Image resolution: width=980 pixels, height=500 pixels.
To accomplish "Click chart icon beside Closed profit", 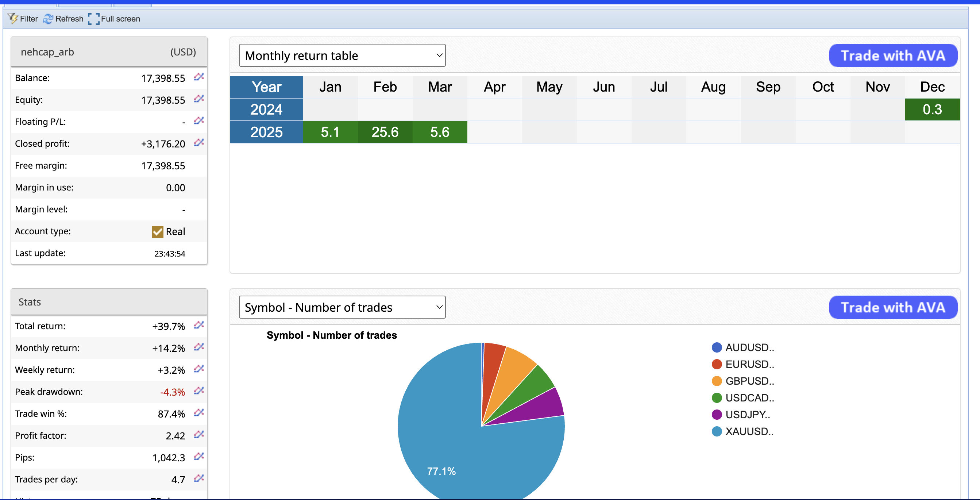I will point(198,143).
